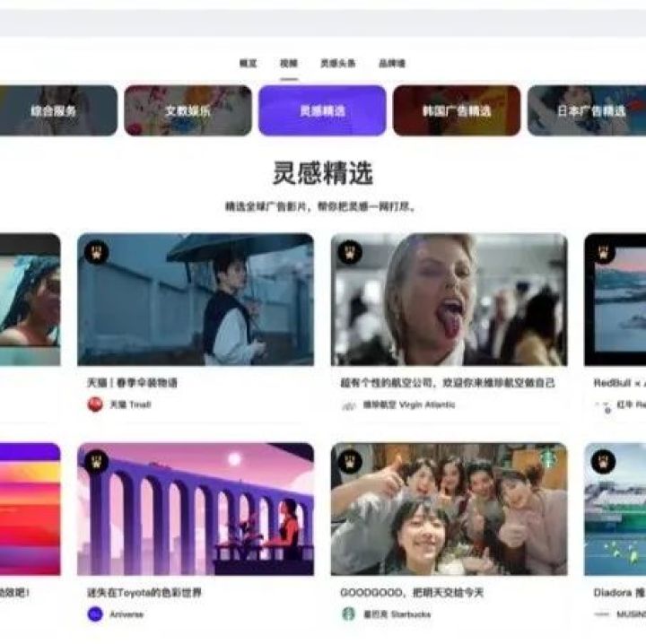Open the Virgin Atlantic video thumbnail

(450, 300)
